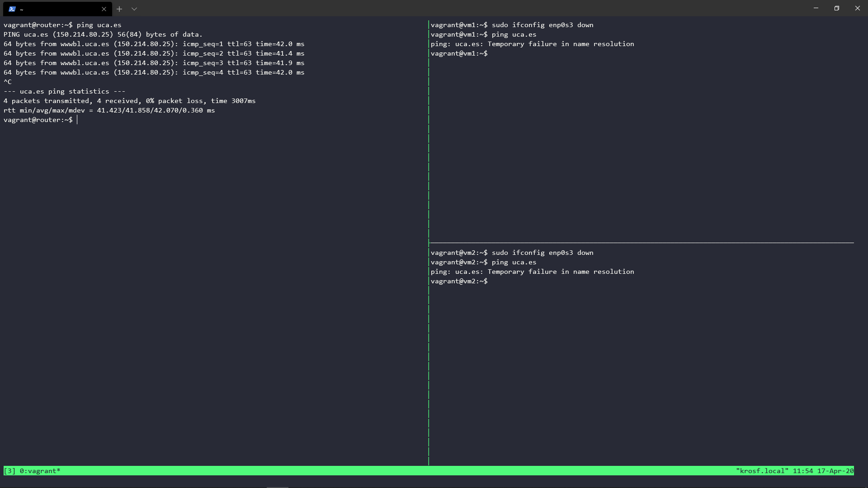Click the "krosf.local" hostname in status bar
868x488 pixels.
point(762,471)
